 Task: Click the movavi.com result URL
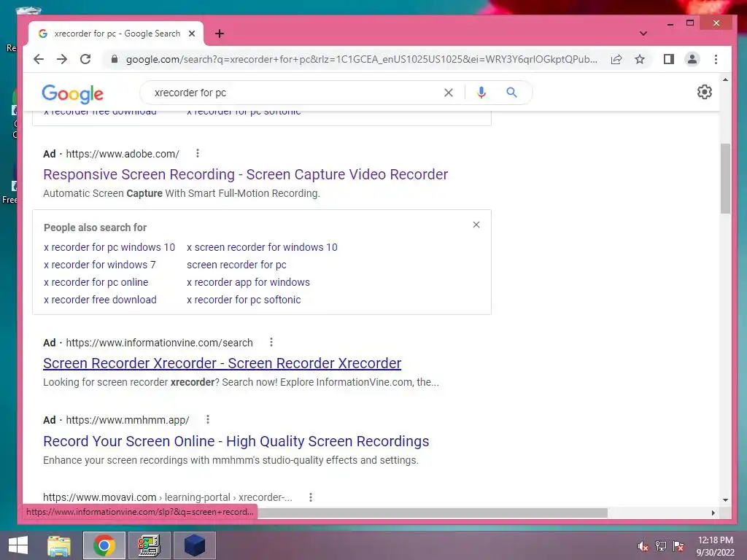point(168,497)
